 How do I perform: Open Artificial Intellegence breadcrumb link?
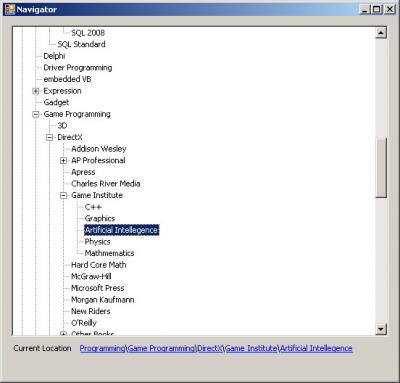point(316,348)
